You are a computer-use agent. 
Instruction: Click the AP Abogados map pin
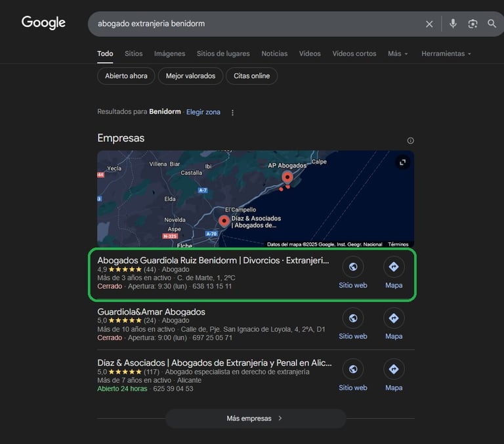287,177
